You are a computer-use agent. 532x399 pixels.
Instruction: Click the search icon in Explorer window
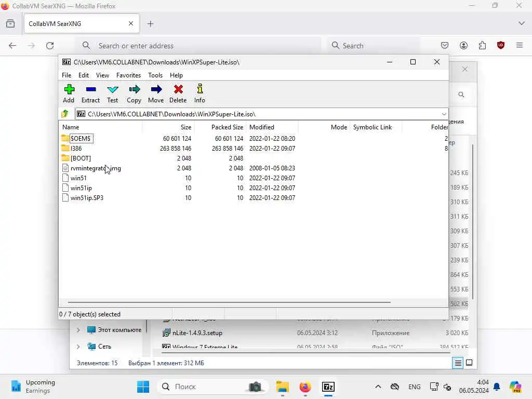tap(461, 95)
